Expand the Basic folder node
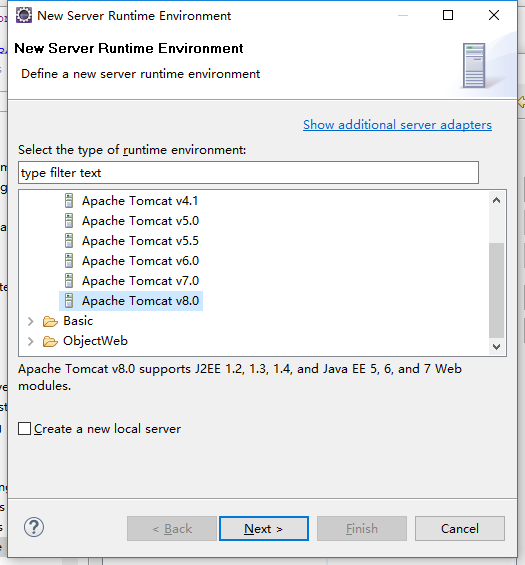 pyautogui.click(x=31, y=321)
